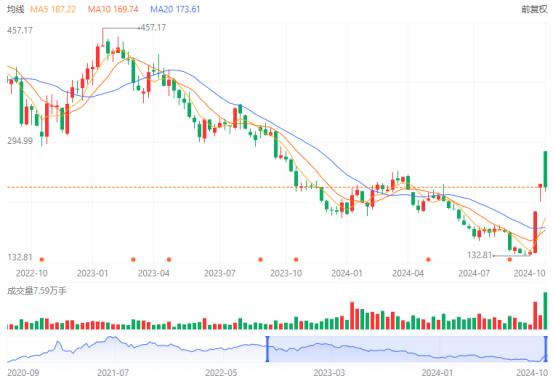
Task: Click the left range slider handle
Action: (x=267, y=349)
